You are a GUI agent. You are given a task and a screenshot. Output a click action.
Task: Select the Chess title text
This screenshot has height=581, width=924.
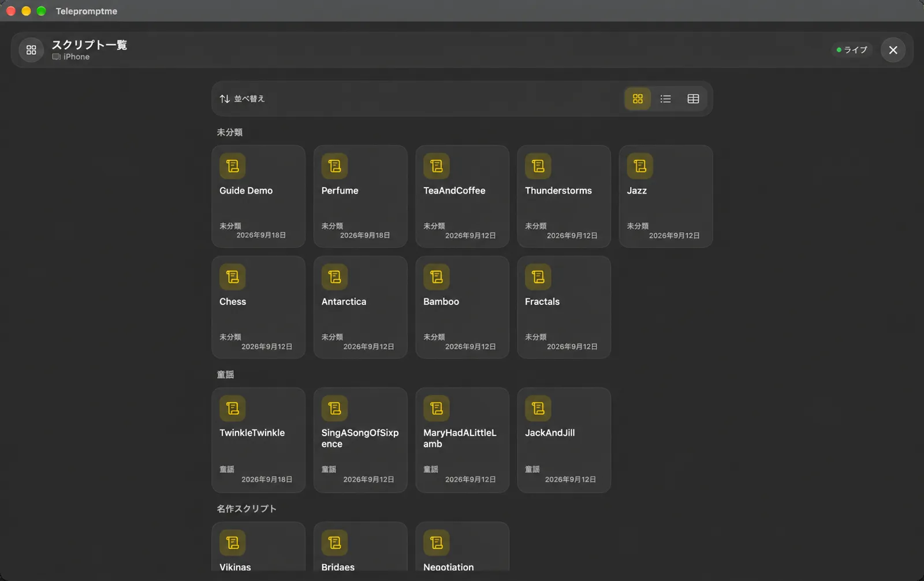233,301
